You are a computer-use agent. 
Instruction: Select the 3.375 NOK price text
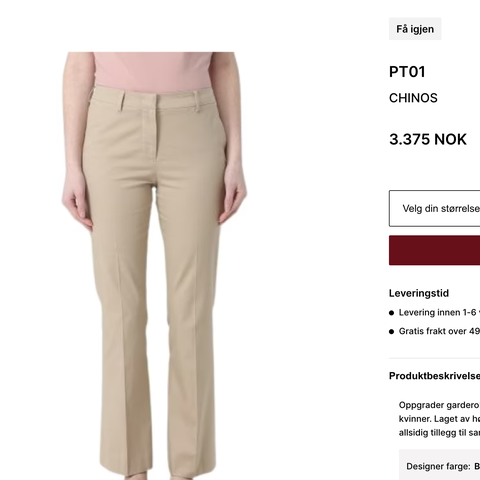click(428, 139)
